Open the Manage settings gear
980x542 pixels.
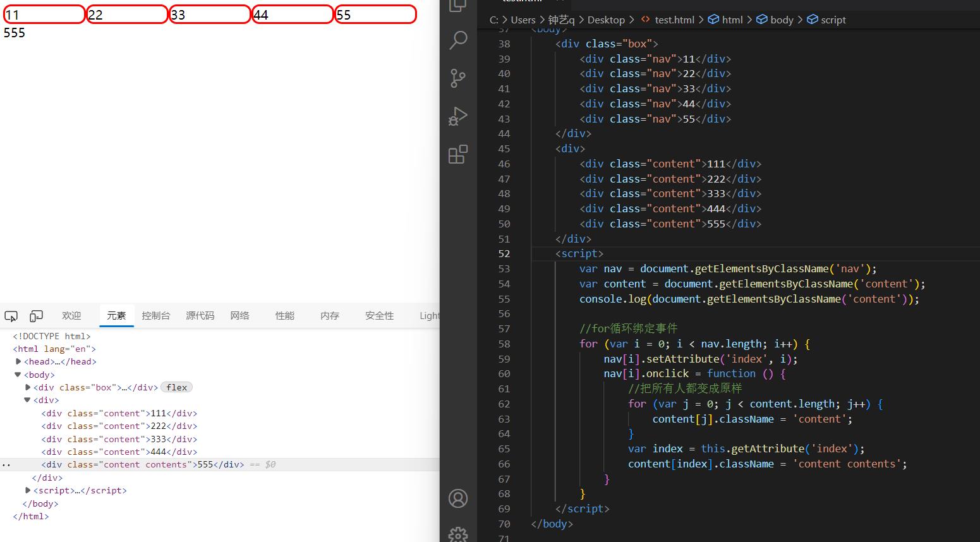coord(457,534)
